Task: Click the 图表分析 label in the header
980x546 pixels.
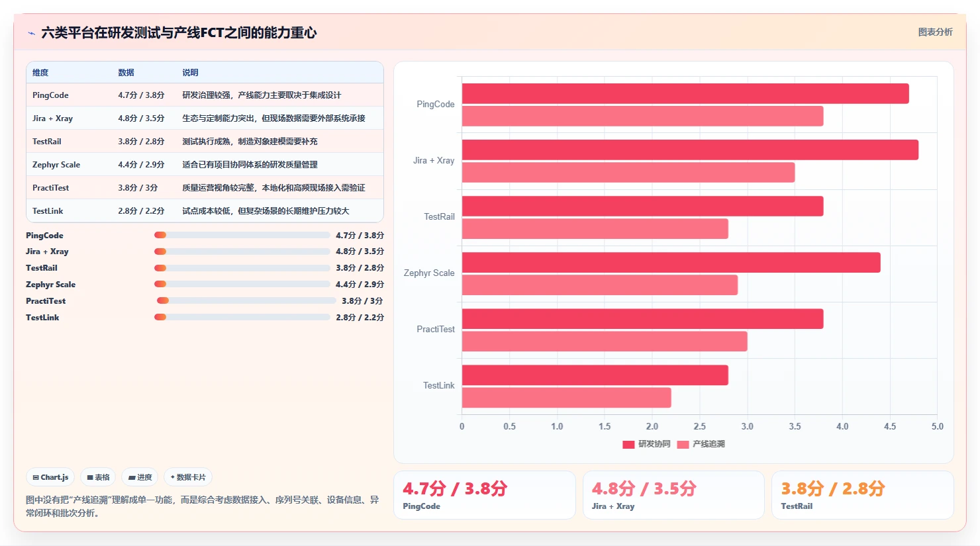Action: coord(935,32)
